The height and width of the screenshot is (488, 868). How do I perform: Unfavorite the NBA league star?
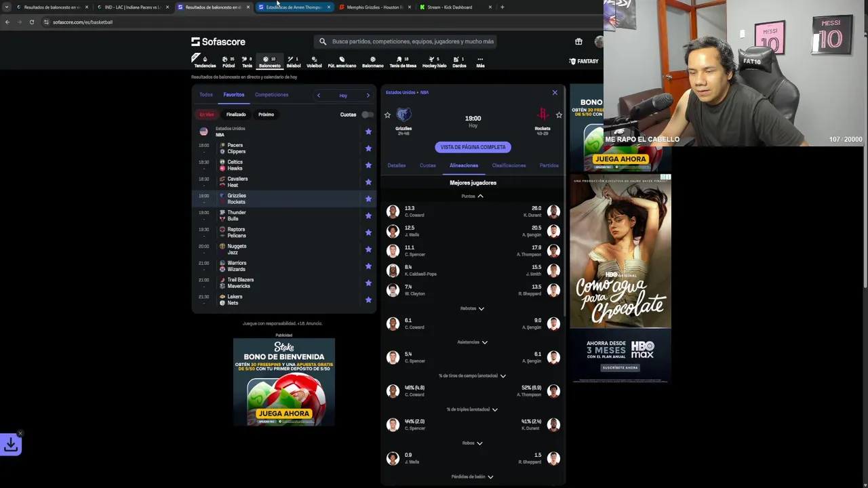point(368,131)
